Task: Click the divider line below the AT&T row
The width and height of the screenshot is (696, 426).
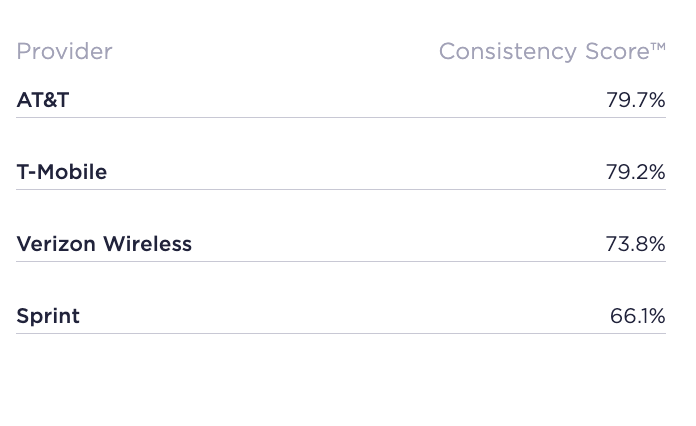Action: [x=340, y=117]
